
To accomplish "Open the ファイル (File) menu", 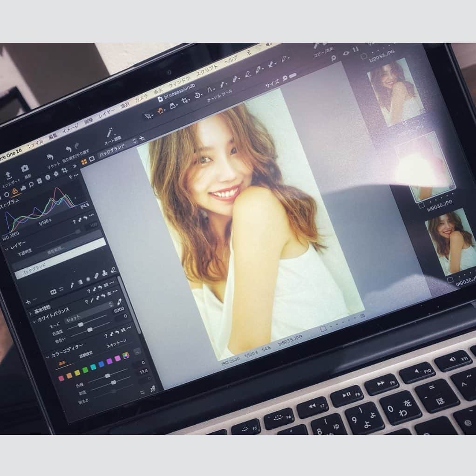I will [x=35, y=143].
